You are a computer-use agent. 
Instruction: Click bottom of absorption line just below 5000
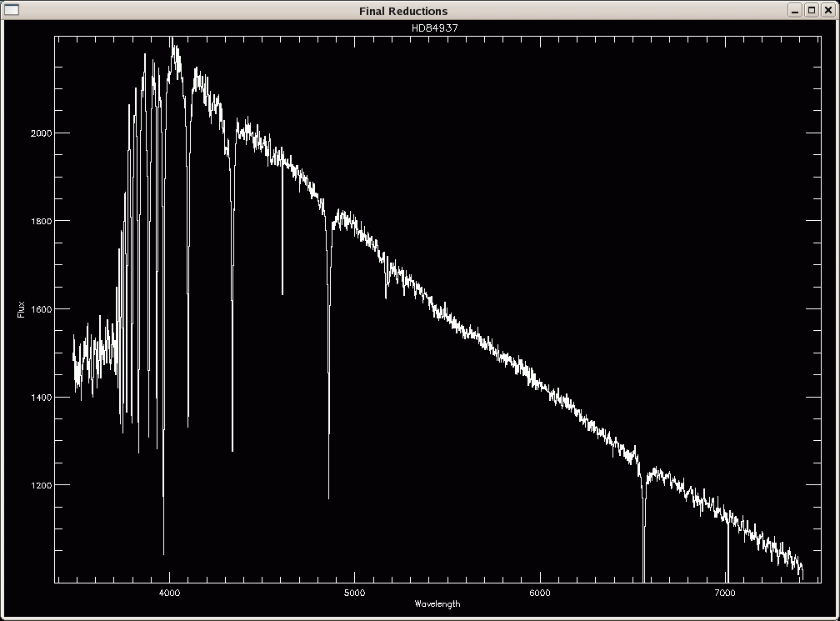point(328,497)
